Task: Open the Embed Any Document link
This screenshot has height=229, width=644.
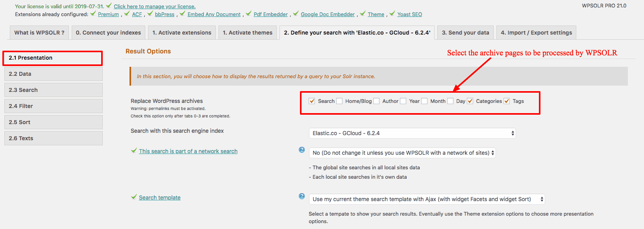Action: tap(214, 14)
